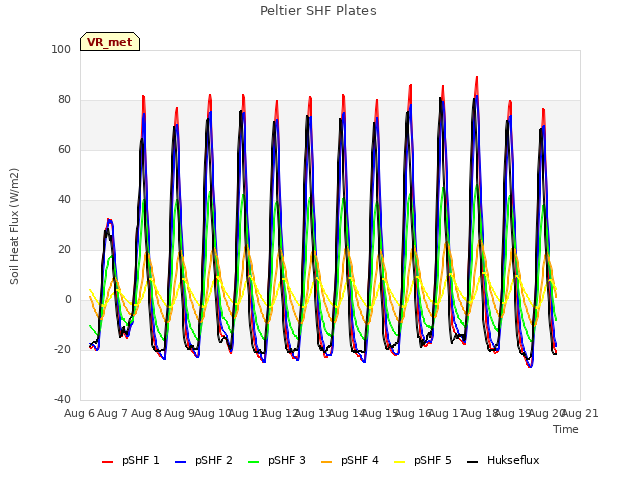Click the 40 y-axis tick label
640x480 pixels.
point(64,200)
